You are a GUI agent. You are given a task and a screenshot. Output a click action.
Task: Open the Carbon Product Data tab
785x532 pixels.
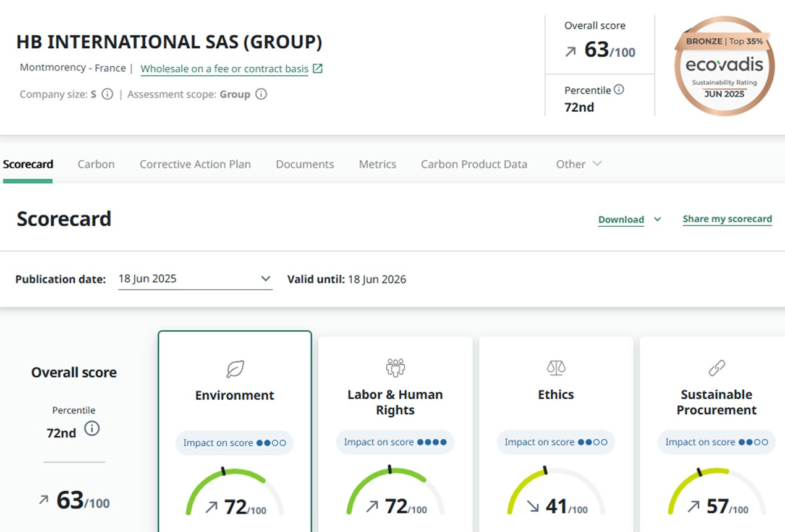tap(474, 164)
